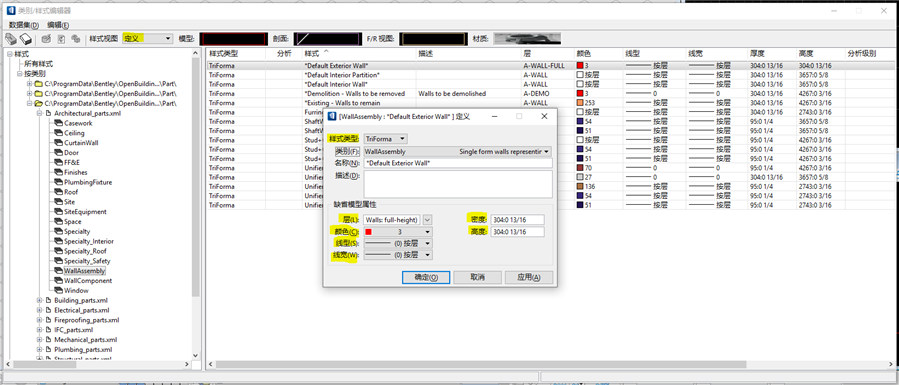Click the first tag icon in toolbar

pyautogui.click(x=11, y=39)
